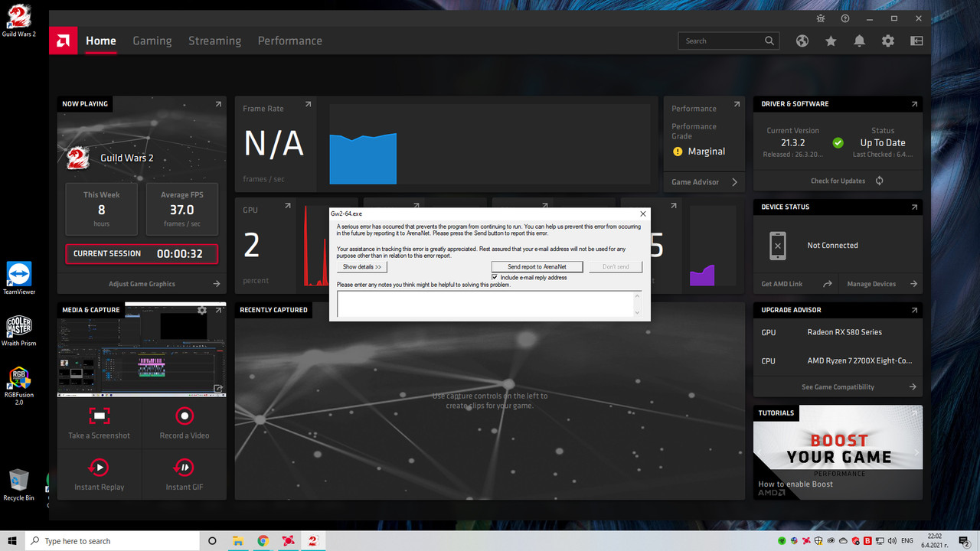Open the media capture preview thumbnail
Viewport: 980px width, 551px height.
tap(142, 350)
